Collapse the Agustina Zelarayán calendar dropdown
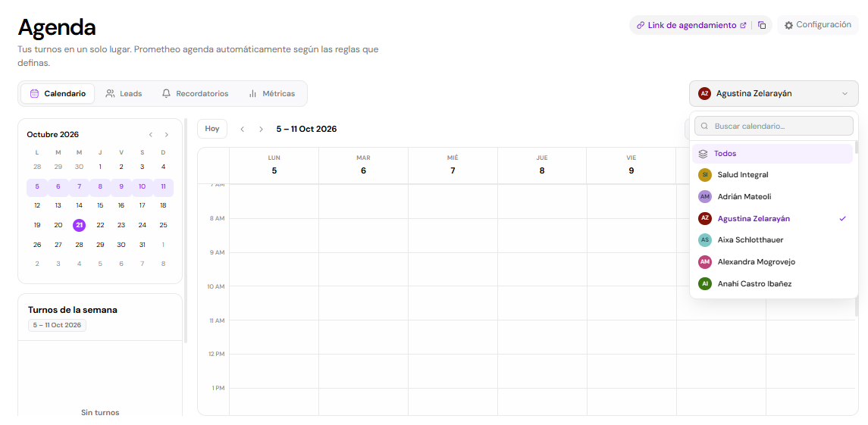 (773, 93)
